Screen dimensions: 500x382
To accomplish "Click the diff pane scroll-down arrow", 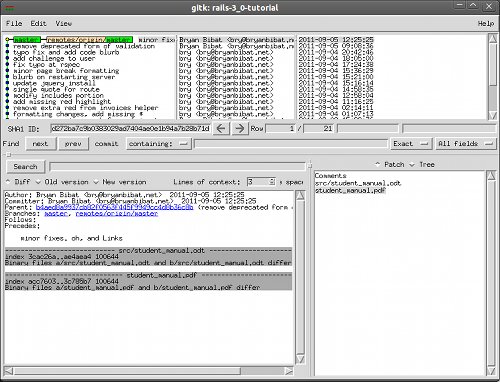I will pos(300,359).
